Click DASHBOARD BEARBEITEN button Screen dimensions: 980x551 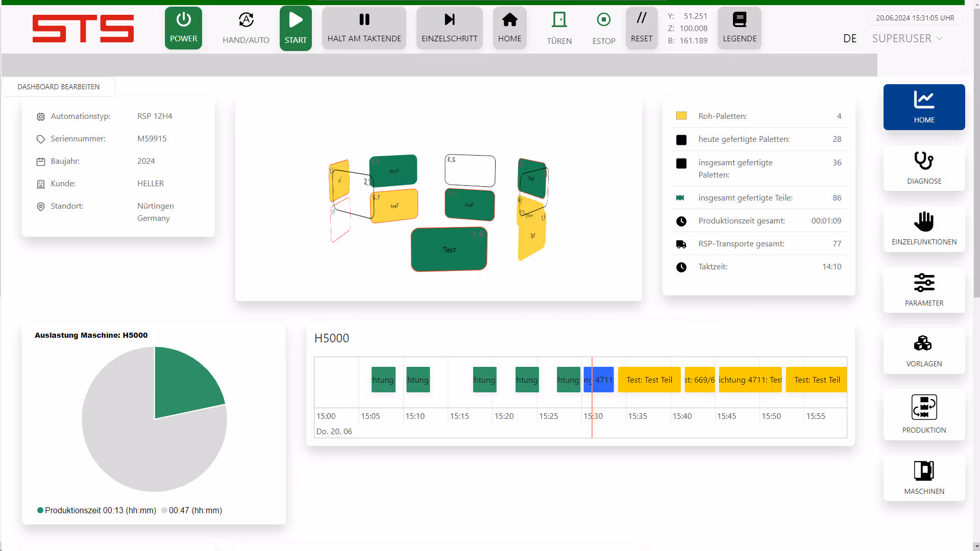59,87
